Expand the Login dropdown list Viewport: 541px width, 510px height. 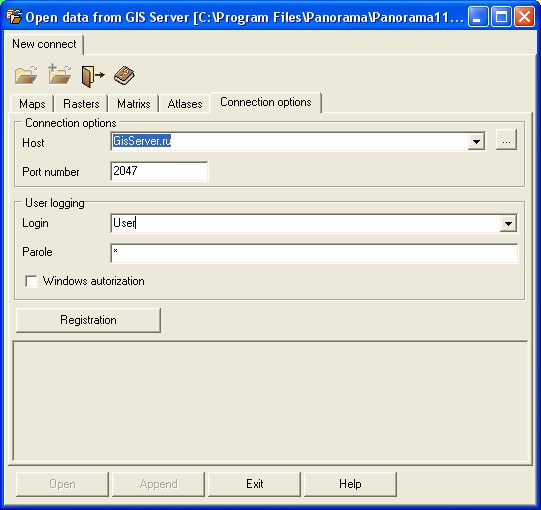click(508, 223)
